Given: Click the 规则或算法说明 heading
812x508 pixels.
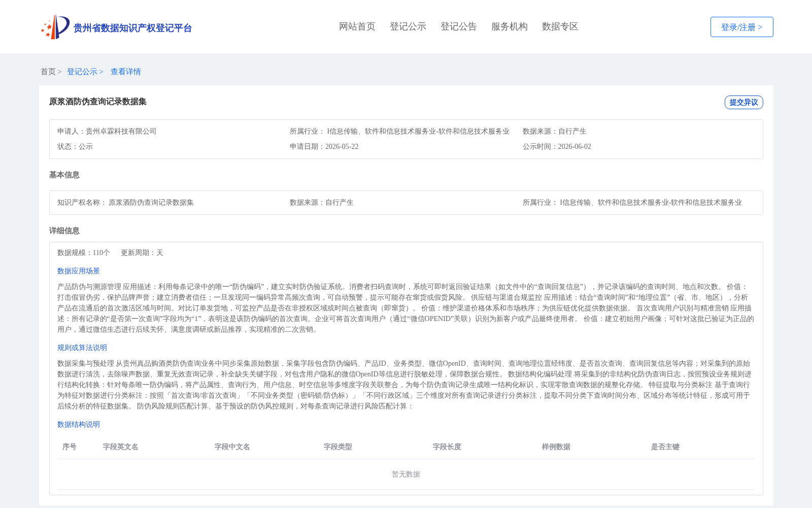Looking at the screenshot, I should pyautogui.click(x=82, y=347).
